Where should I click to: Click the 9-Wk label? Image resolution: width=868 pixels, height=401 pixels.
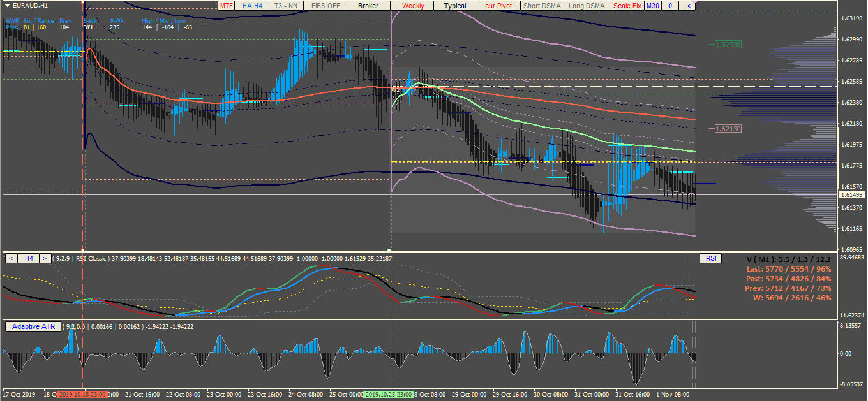(117, 21)
